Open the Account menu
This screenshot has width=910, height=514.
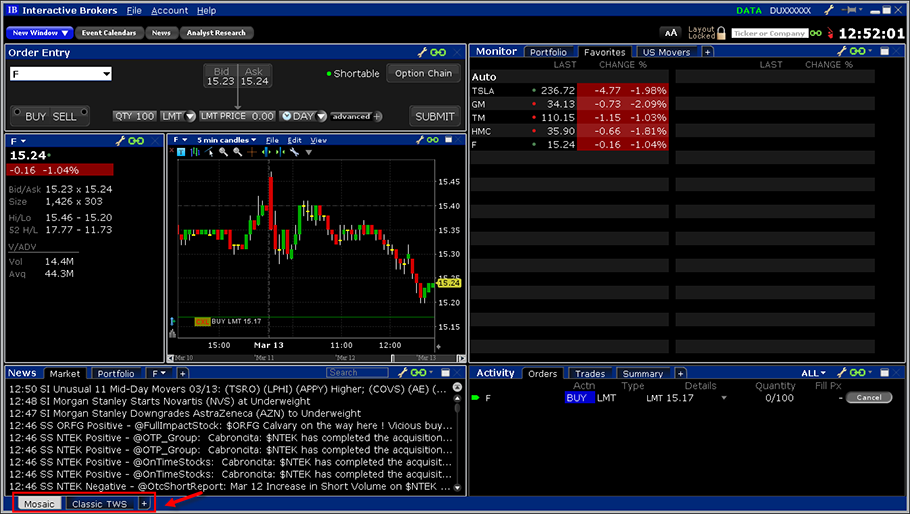pyautogui.click(x=169, y=10)
